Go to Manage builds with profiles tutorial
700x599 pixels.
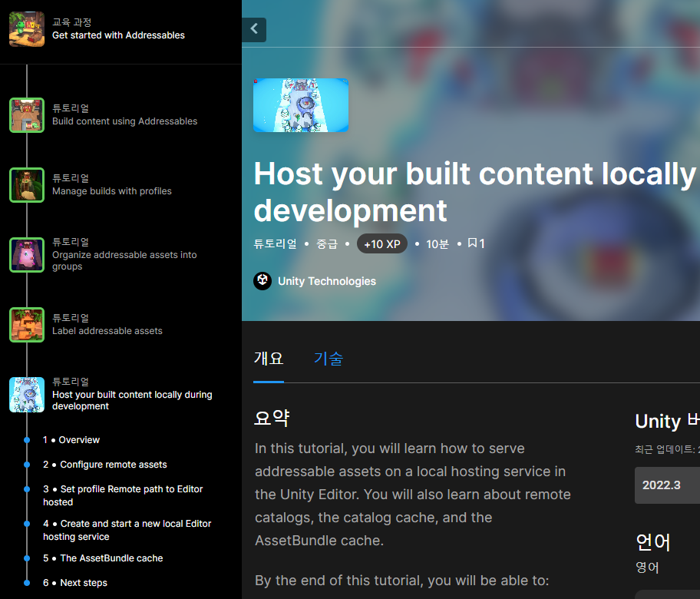[x=111, y=190]
